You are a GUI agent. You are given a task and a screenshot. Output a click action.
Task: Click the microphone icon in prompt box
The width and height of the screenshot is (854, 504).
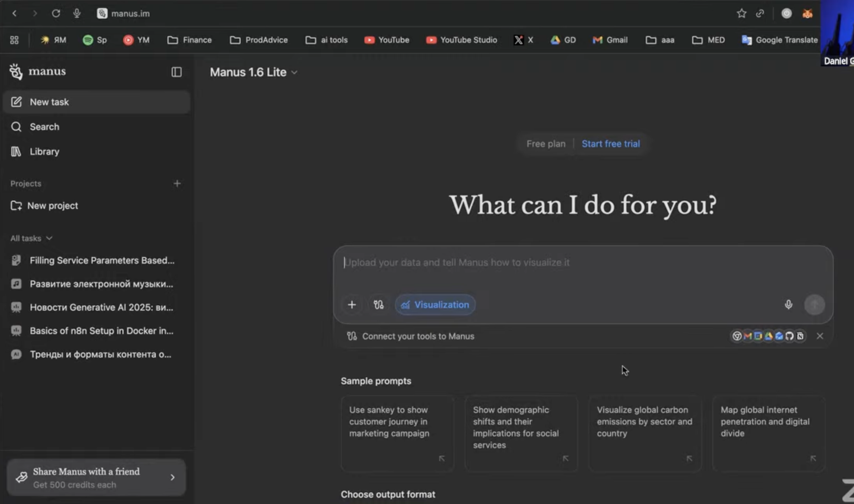click(x=789, y=305)
